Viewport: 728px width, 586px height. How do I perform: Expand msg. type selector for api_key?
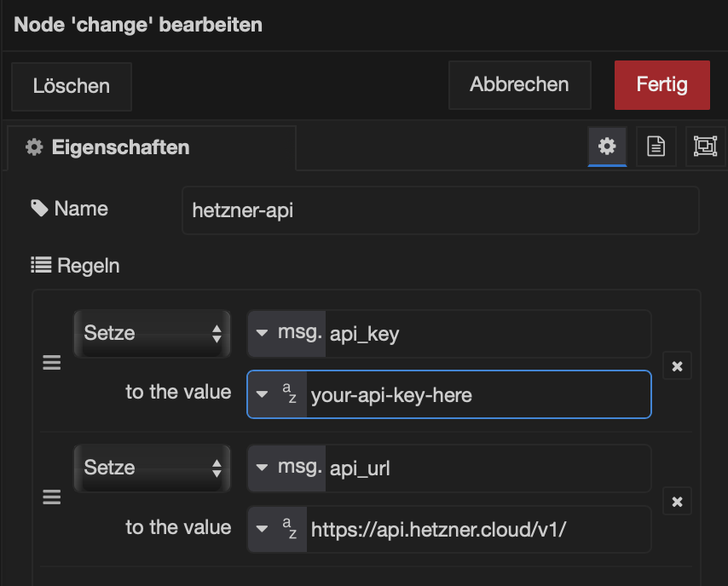point(287,333)
